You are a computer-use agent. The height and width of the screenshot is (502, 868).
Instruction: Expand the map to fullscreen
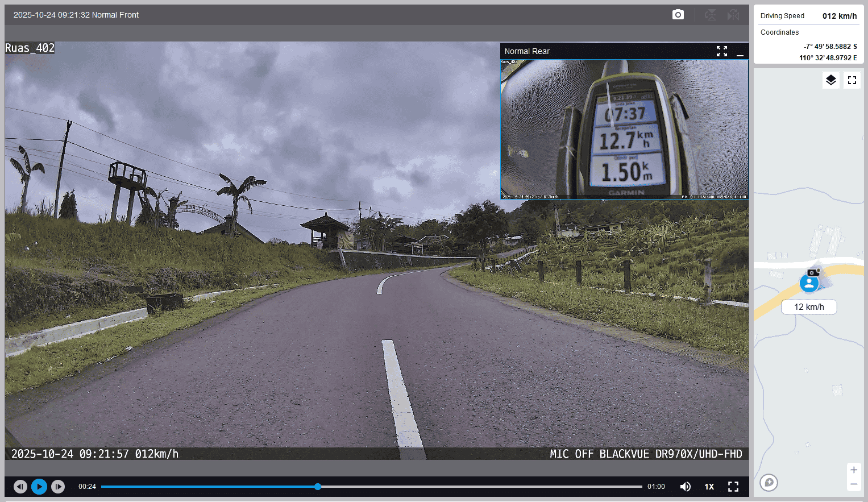tap(852, 80)
